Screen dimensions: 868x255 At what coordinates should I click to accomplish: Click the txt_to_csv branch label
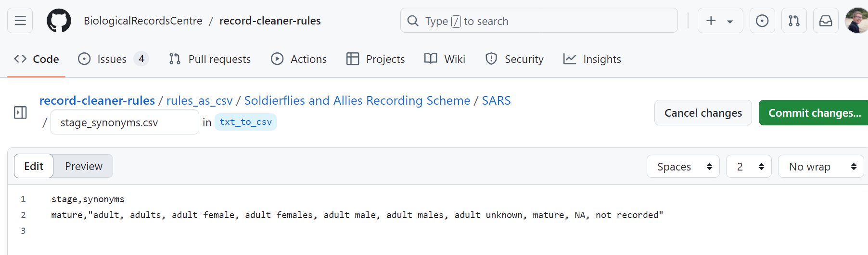pos(245,122)
